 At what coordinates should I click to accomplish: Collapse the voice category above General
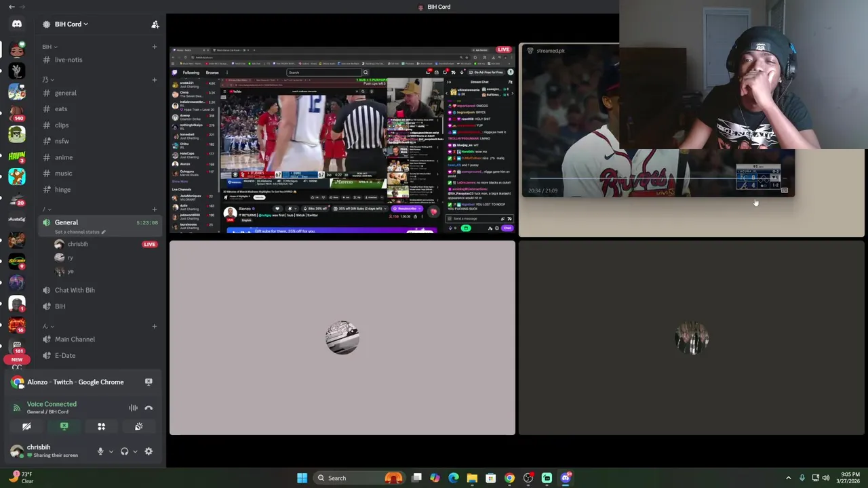click(47, 209)
